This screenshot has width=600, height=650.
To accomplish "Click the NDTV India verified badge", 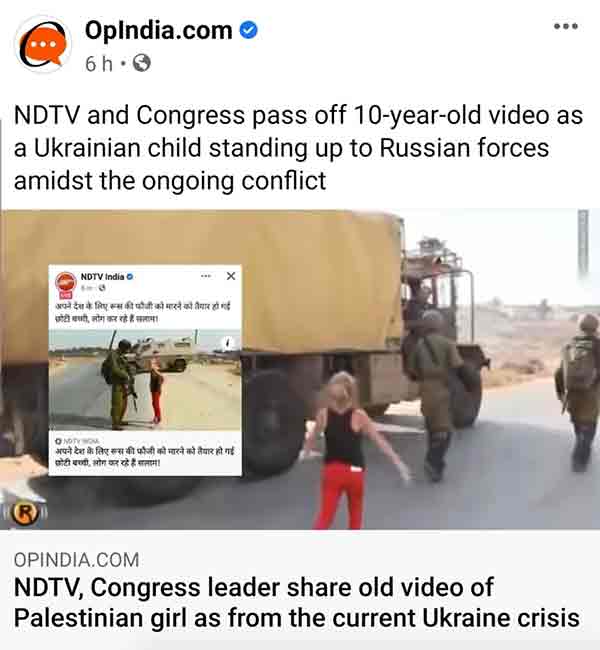I will [x=130, y=276].
